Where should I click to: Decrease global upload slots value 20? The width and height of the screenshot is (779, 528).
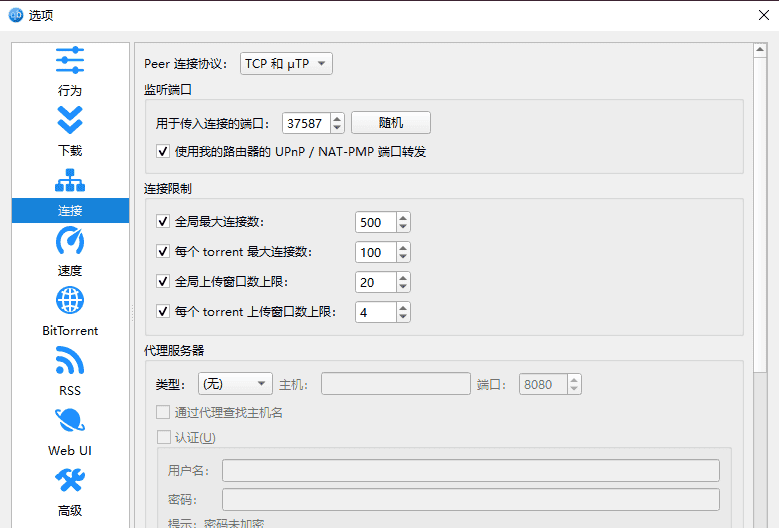click(x=403, y=287)
